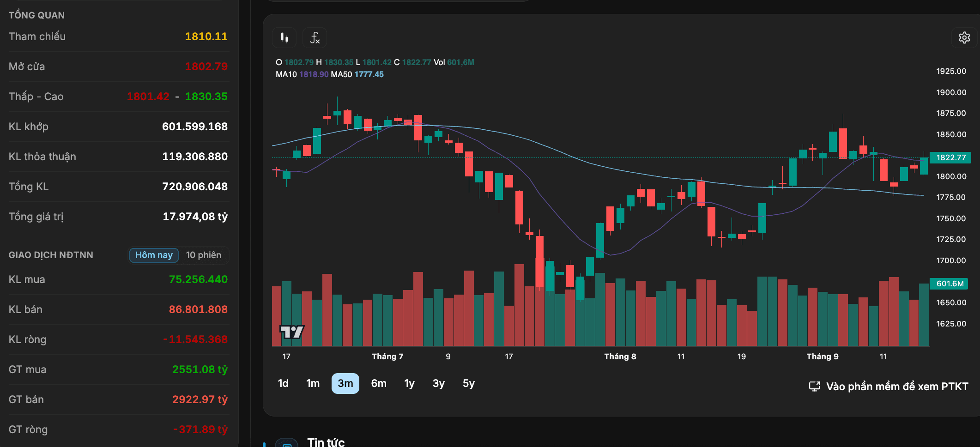Open the candlestick chart type selector
The image size is (980, 447).
pyautogui.click(x=284, y=37)
